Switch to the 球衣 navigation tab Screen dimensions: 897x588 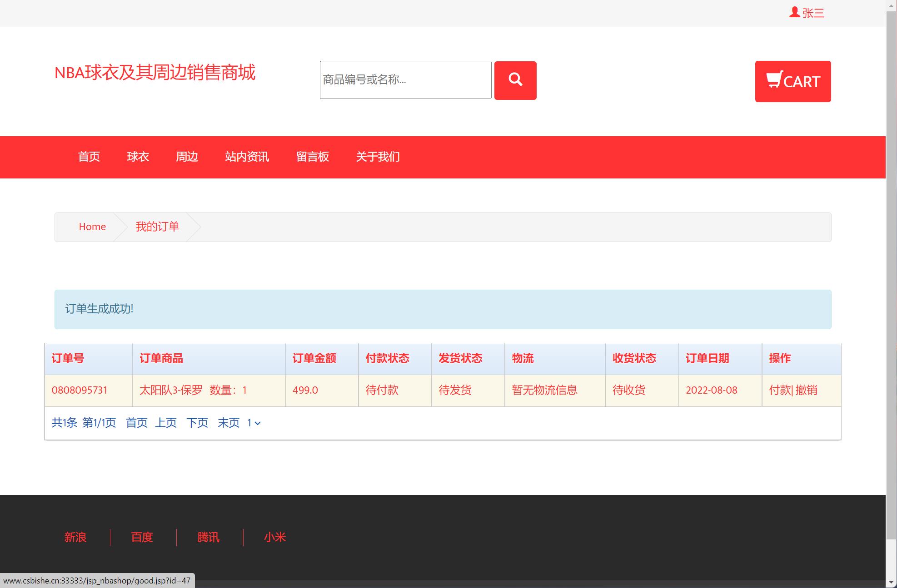[x=138, y=157]
